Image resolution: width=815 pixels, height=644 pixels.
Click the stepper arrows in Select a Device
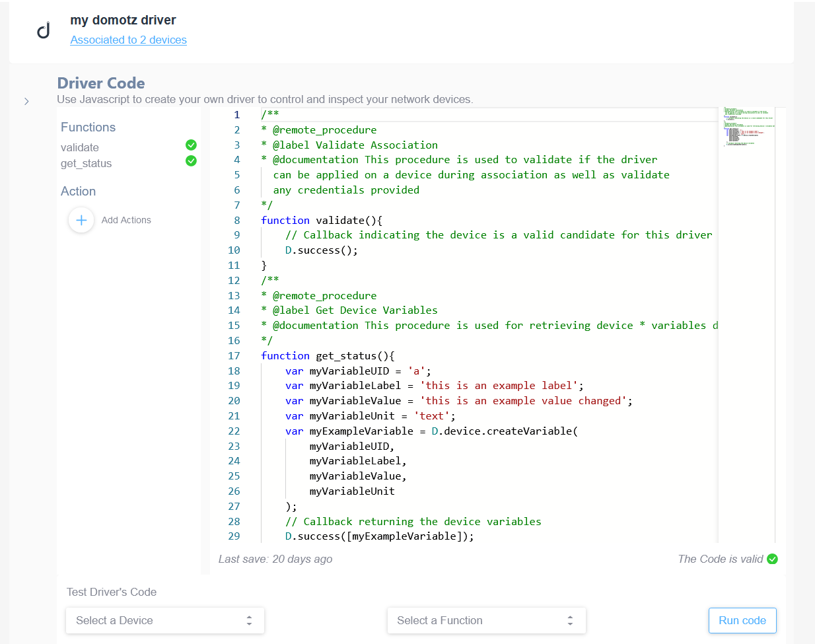pos(249,620)
